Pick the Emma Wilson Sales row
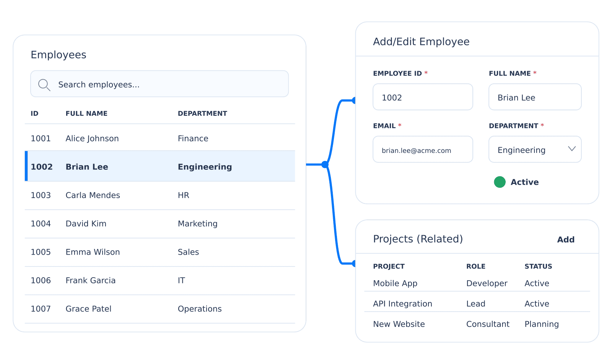 (x=160, y=252)
